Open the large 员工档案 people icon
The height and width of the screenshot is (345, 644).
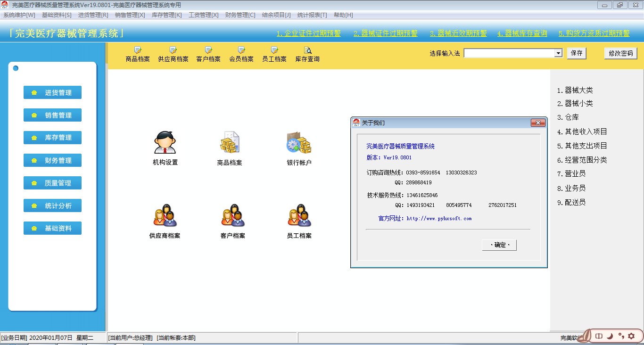[299, 216]
